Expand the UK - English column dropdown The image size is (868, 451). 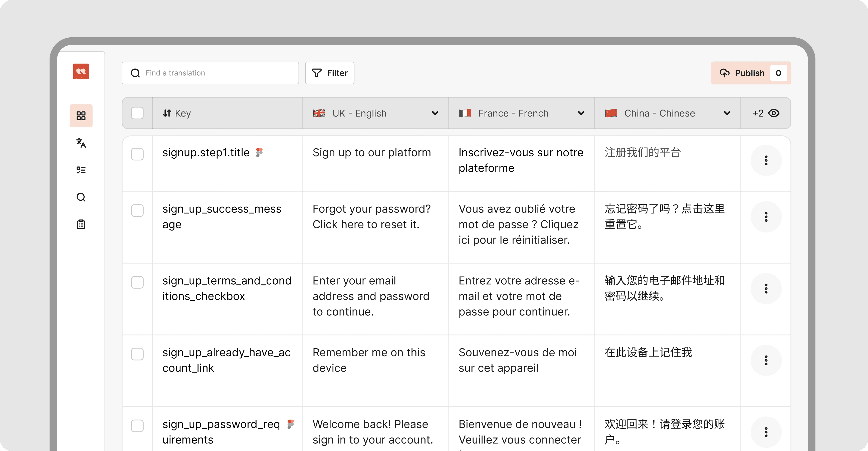(x=435, y=113)
